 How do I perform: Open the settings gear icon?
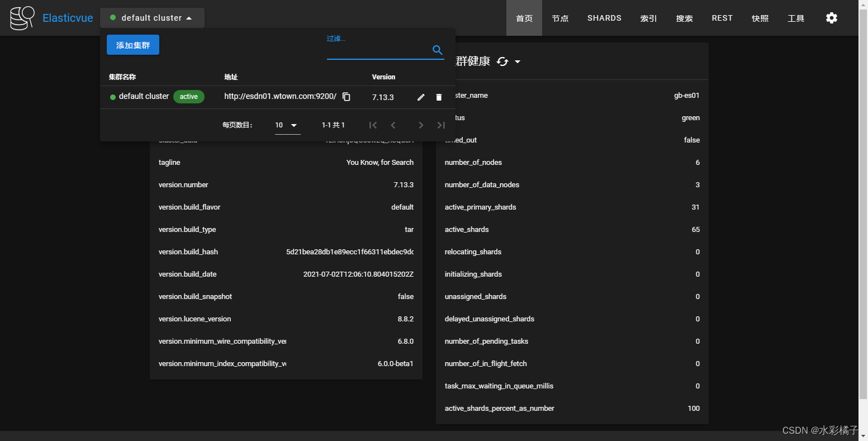pos(832,18)
